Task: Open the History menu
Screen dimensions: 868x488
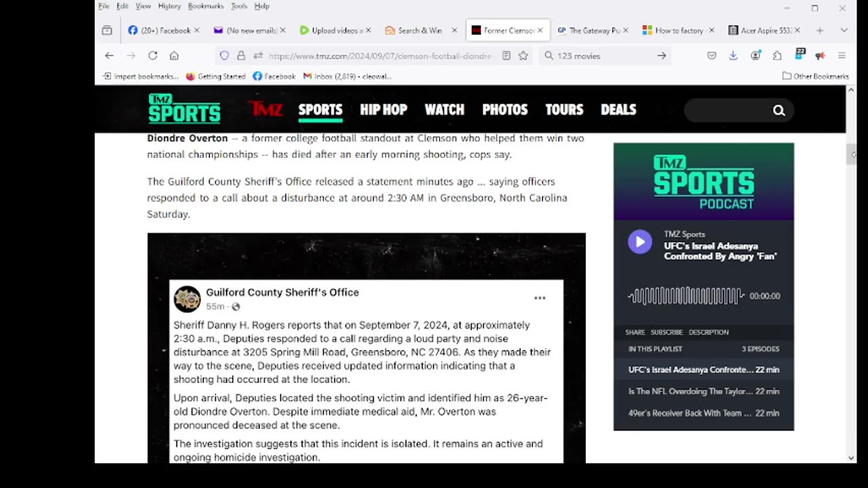Action: [x=170, y=6]
